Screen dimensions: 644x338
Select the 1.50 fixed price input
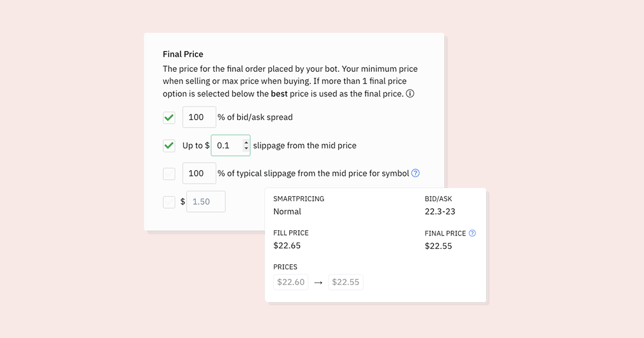tap(206, 202)
